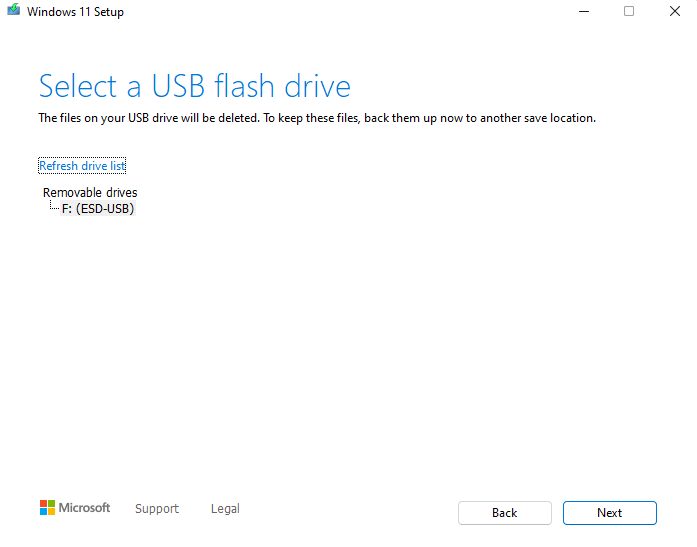This screenshot has width=697, height=547.
Task: Click the 'Windows 11 Setup' title text
Action: pyautogui.click(x=75, y=12)
